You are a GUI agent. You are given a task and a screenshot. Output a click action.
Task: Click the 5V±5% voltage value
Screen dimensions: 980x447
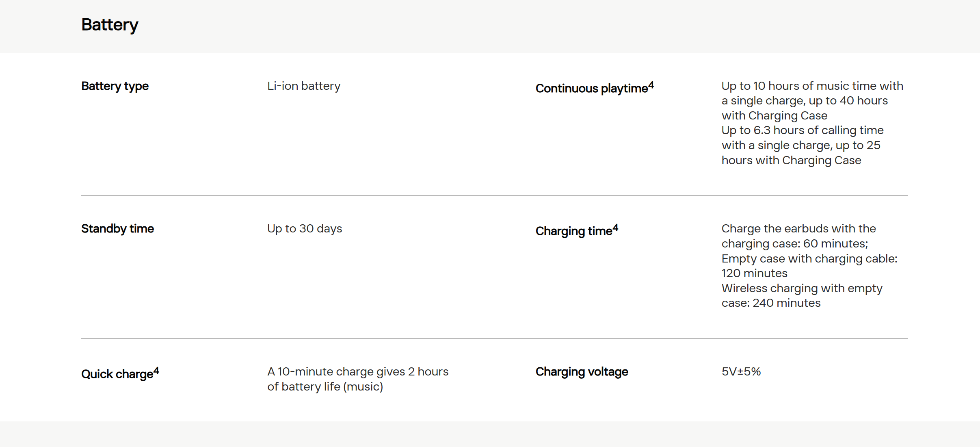click(x=741, y=372)
